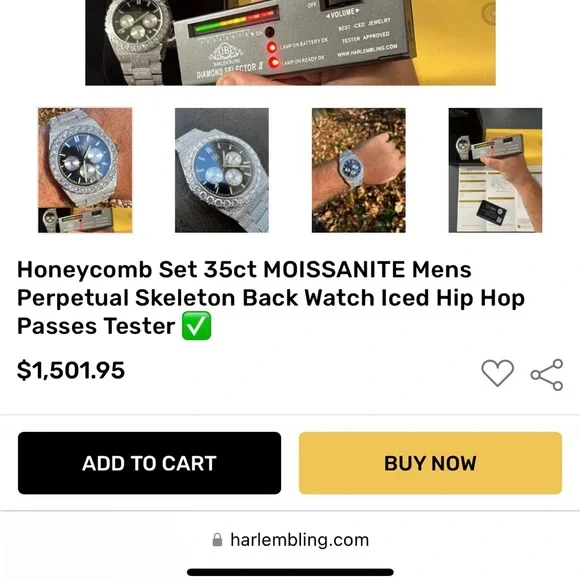Viewport: 580px width, 580px height.
Task: Click the Honeycomb Set Moissanite product title
Action: click(271, 298)
